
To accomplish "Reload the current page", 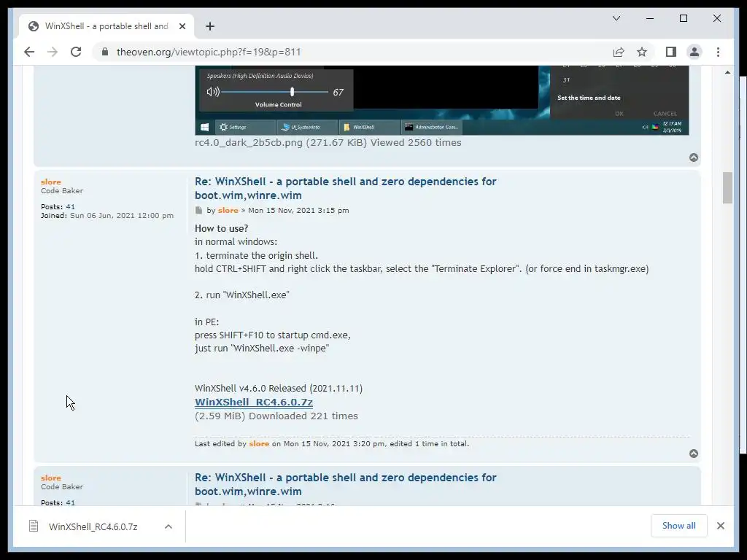I will (76, 52).
